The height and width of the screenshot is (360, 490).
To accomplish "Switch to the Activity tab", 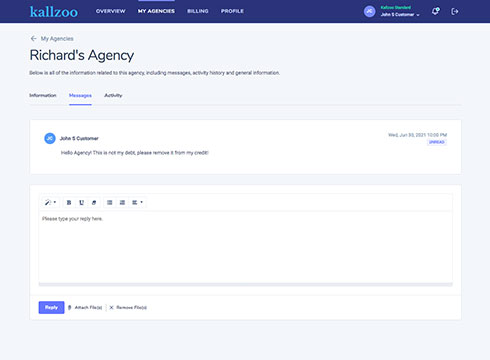I will [113, 95].
